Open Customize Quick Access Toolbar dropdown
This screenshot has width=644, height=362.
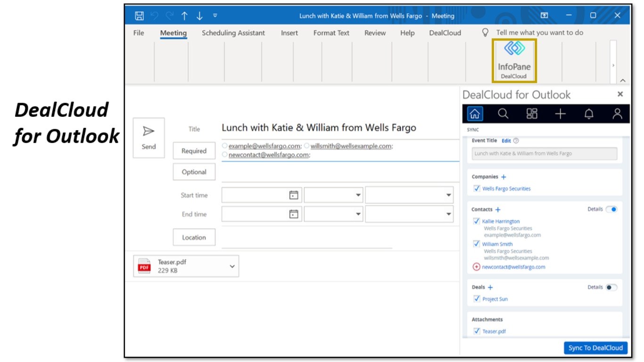coord(215,16)
